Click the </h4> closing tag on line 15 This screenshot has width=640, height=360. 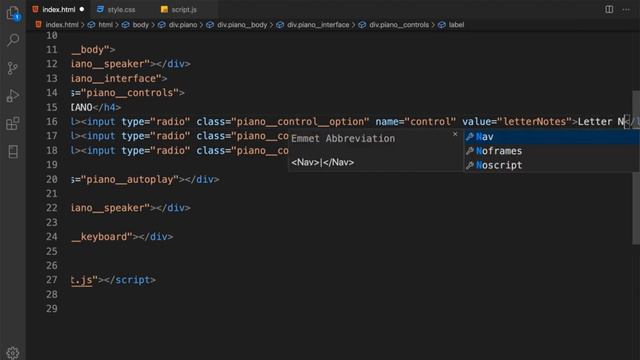107,107
